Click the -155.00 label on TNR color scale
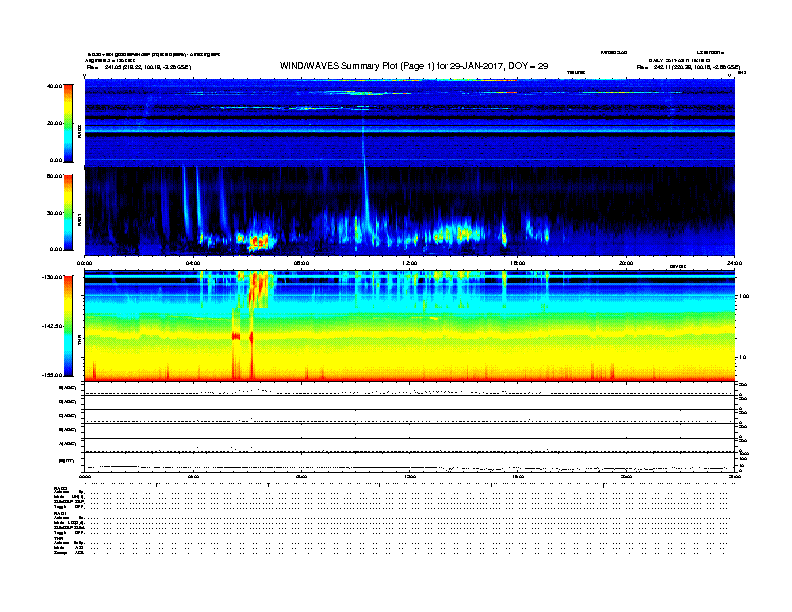Image resolution: width=792 pixels, height=612 pixels. click(x=52, y=375)
